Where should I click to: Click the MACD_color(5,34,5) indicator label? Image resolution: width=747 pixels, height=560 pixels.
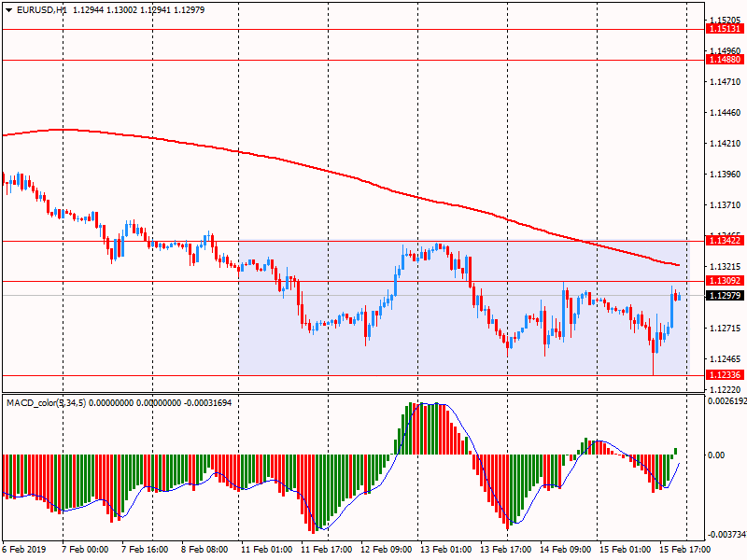point(46,403)
